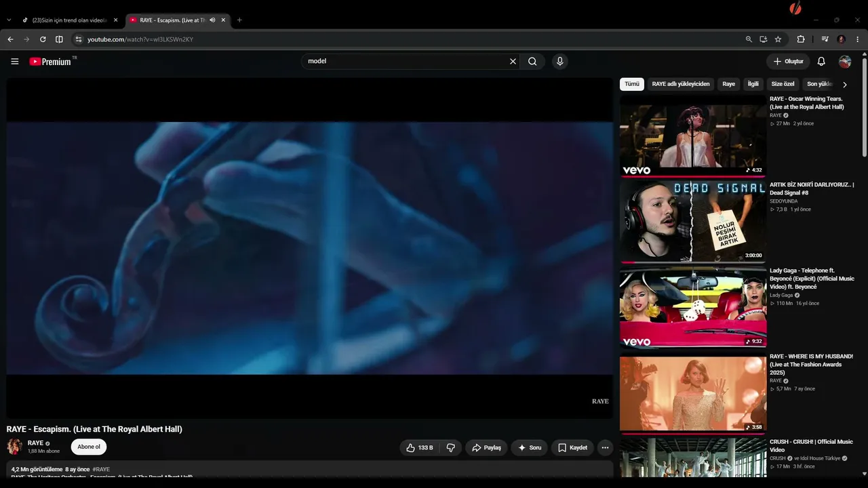The image size is (868, 488).
Task: Open the YouTube hamburger guide menu
Action: click(15, 62)
